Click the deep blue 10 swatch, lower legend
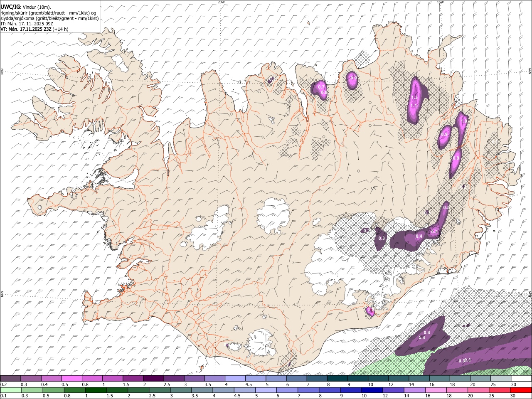 point(372,390)
